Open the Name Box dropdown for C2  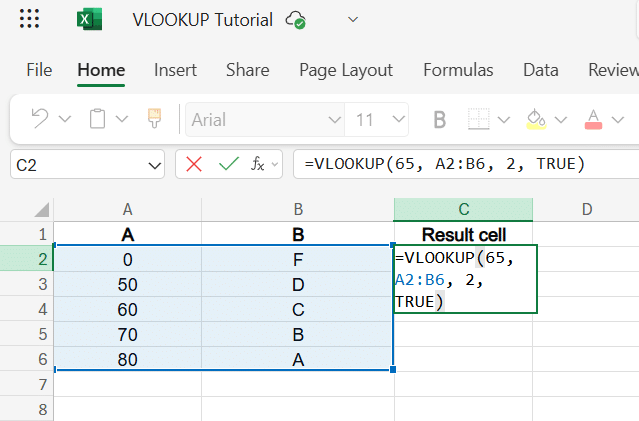[154, 165]
